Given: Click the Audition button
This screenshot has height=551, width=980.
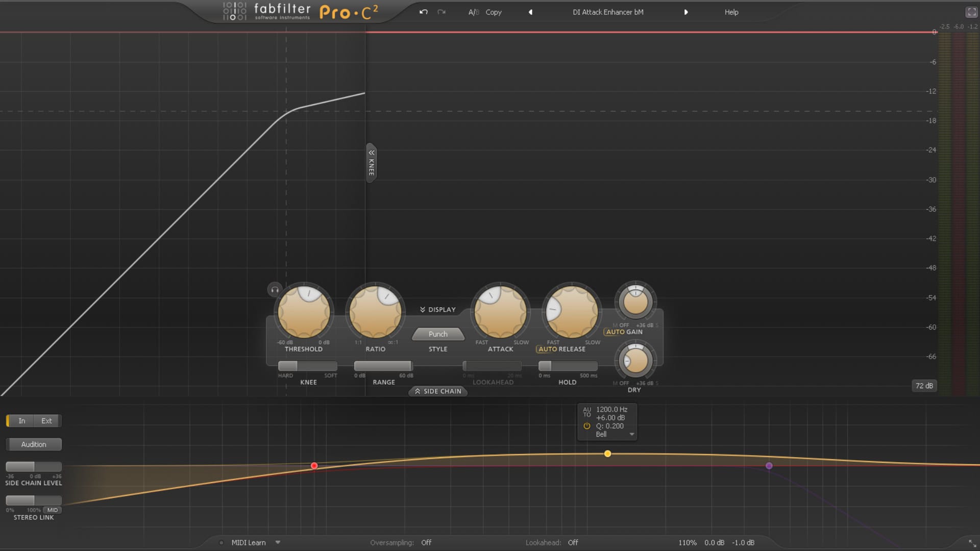Looking at the screenshot, I should pyautogui.click(x=34, y=444).
